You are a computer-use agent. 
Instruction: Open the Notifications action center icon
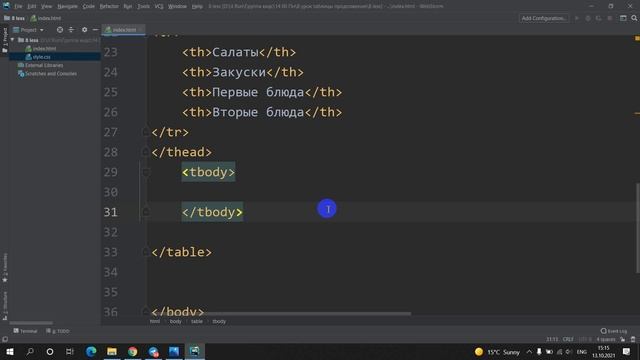[627, 351]
